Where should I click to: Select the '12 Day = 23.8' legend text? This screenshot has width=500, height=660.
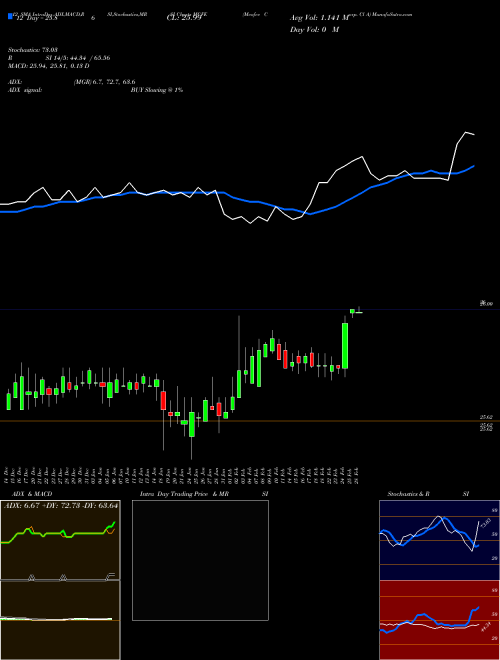click(x=36, y=19)
